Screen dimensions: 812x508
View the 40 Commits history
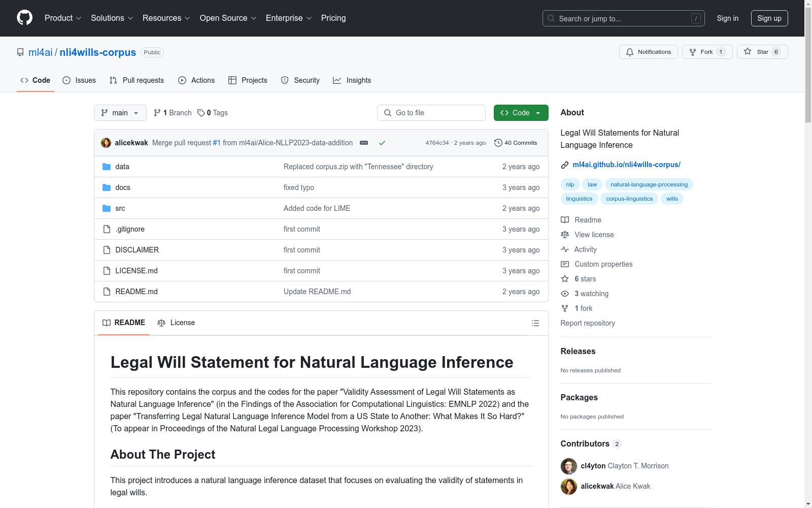(x=516, y=143)
